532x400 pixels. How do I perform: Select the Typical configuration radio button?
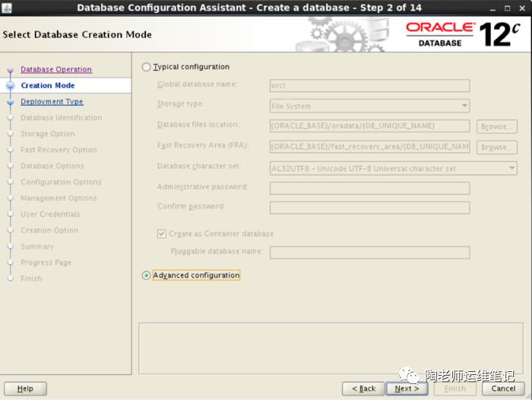pos(147,67)
